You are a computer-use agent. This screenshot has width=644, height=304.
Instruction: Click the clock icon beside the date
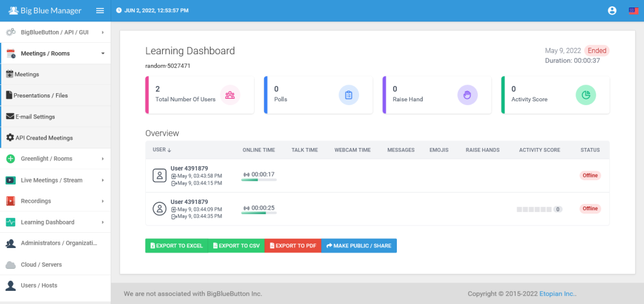tap(119, 11)
